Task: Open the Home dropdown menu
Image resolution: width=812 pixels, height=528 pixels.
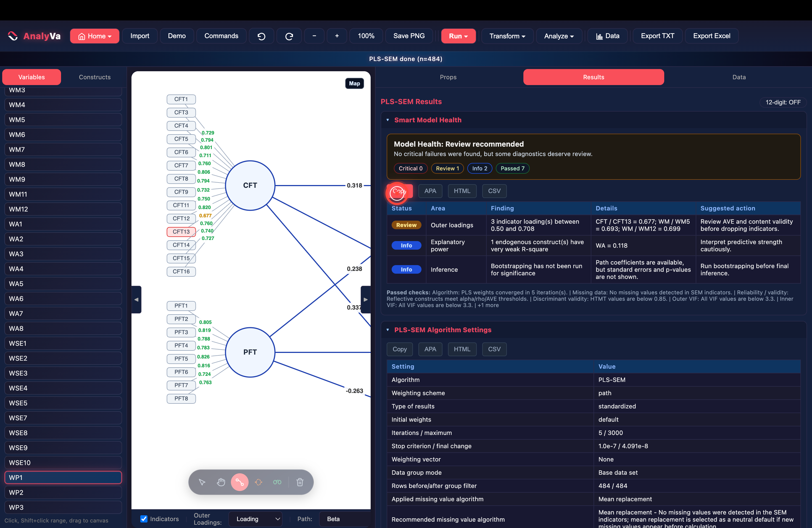Action: pyautogui.click(x=94, y=36)
